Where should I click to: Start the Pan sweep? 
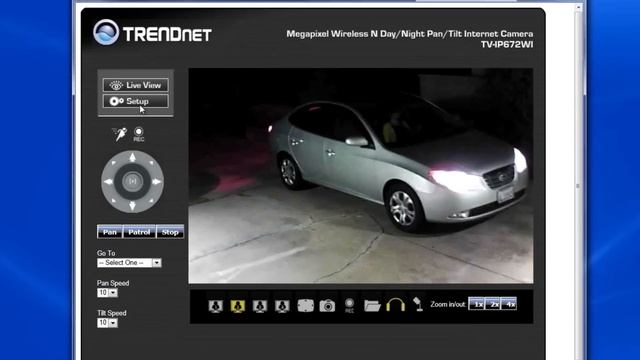pos(110,232)
